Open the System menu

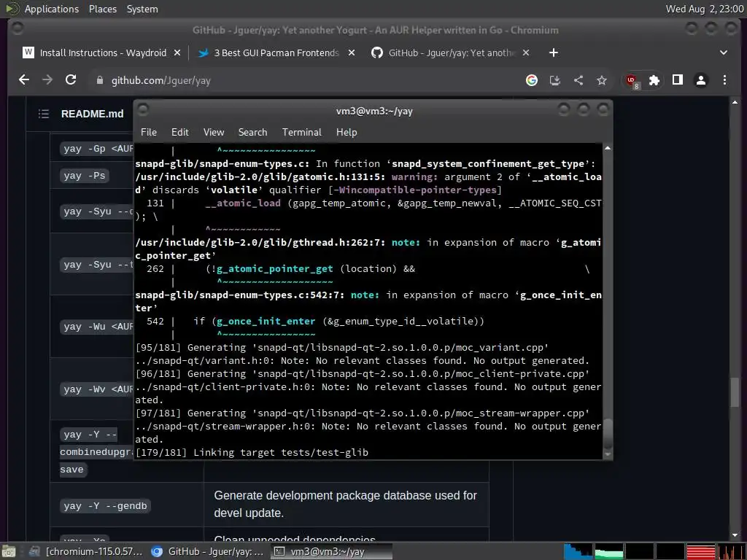[x=142, y=9]
